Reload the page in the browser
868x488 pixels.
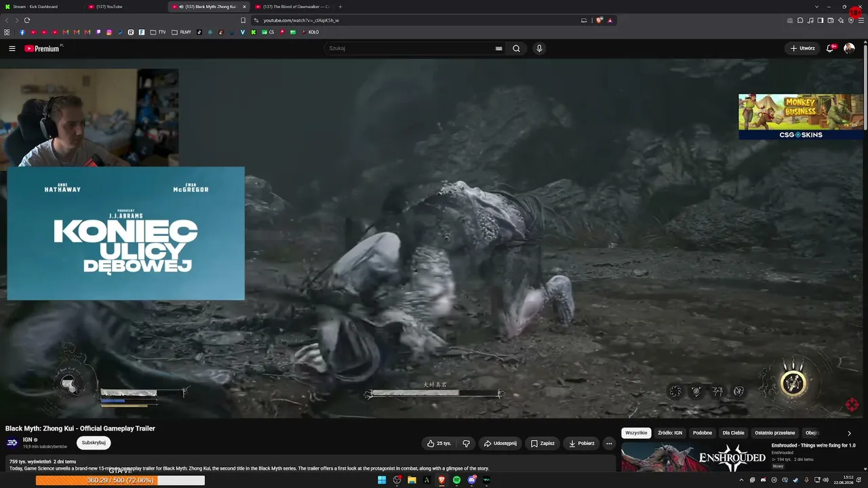[27, 20]
